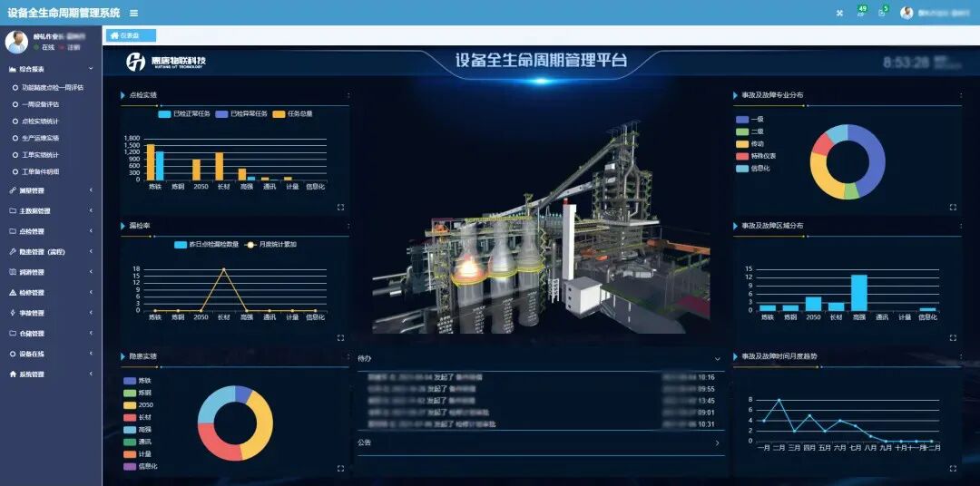The width and height of the screenshot is (980, 486).
Task: Toggle 已检异常任务 legend series
Action: click(240, 114)
